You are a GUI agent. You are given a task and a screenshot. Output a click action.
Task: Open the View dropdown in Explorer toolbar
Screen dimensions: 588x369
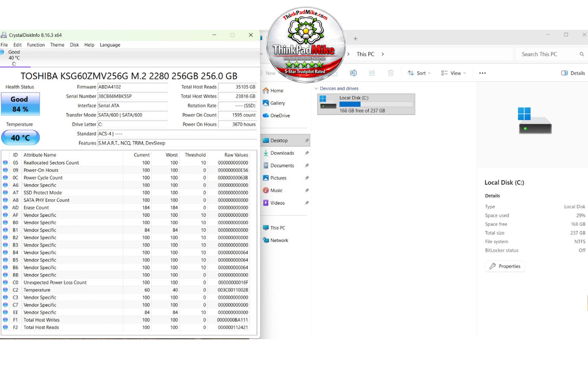[453, 73]
